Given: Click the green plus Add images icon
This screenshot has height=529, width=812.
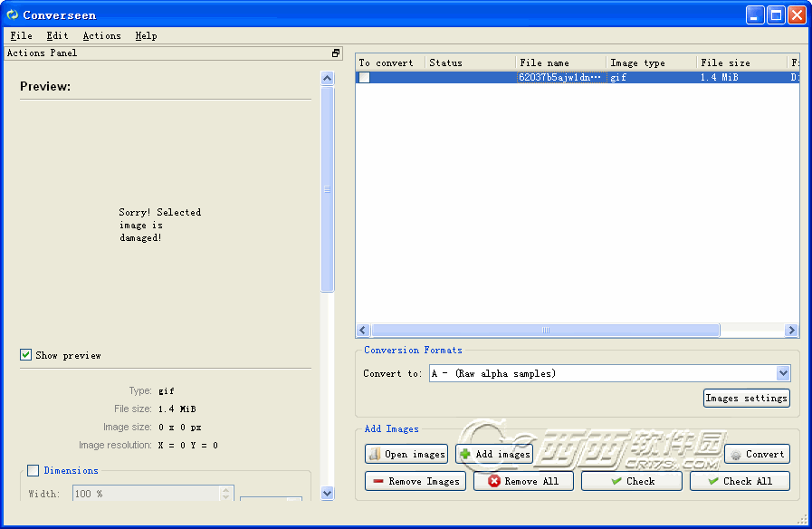Looking at the screenshot, I should pos(465,455).
